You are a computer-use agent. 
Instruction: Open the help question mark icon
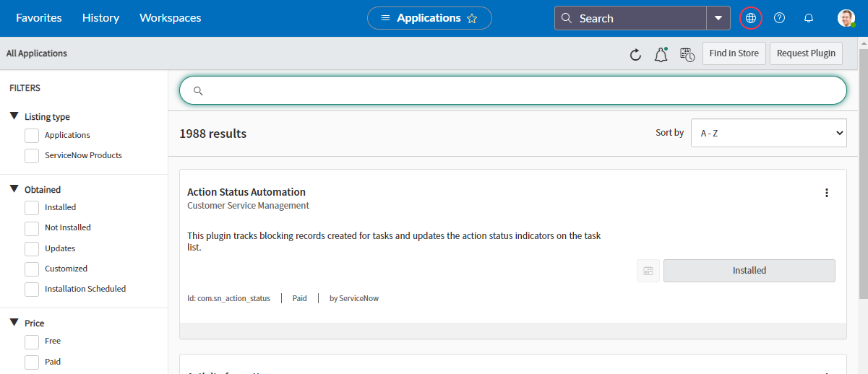[x=779, y=18]
